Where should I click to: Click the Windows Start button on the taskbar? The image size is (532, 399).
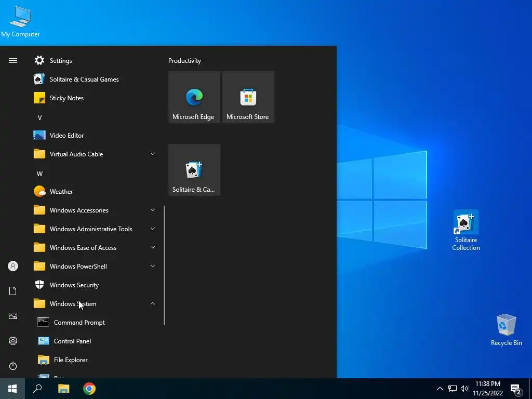(x=12, y=389)
